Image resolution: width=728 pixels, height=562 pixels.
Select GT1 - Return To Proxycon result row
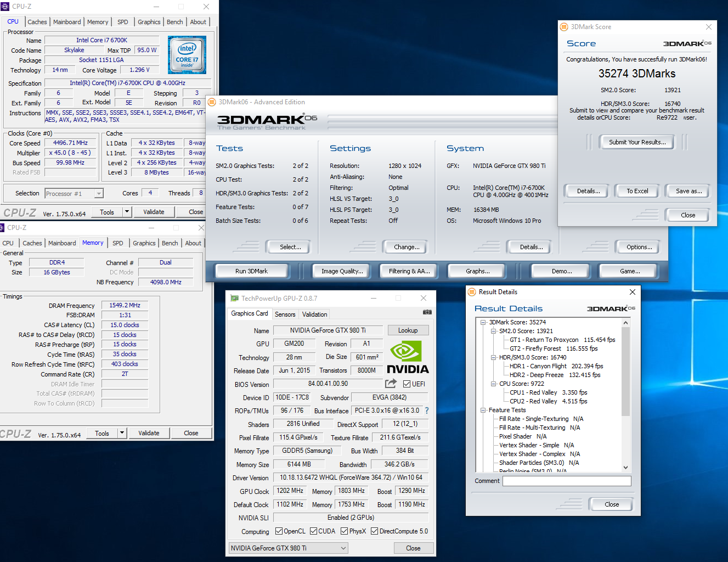click(x=562, y=340)
